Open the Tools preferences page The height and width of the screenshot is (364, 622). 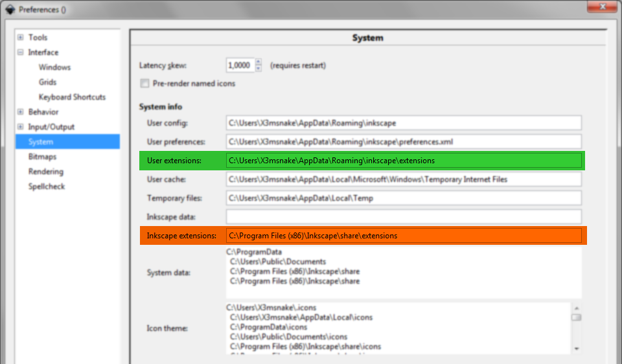point(38,38)
